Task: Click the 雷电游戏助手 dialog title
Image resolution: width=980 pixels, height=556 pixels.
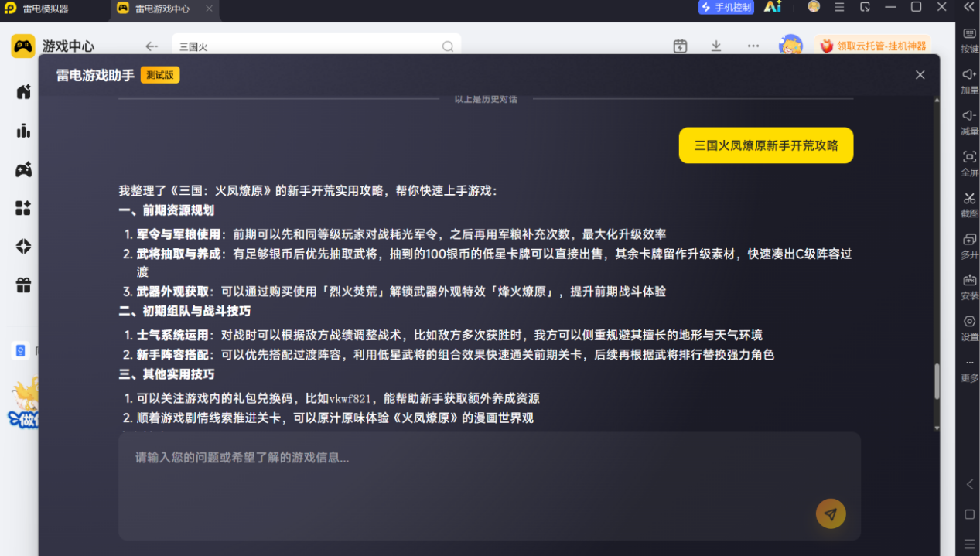Action: (95, 75)
